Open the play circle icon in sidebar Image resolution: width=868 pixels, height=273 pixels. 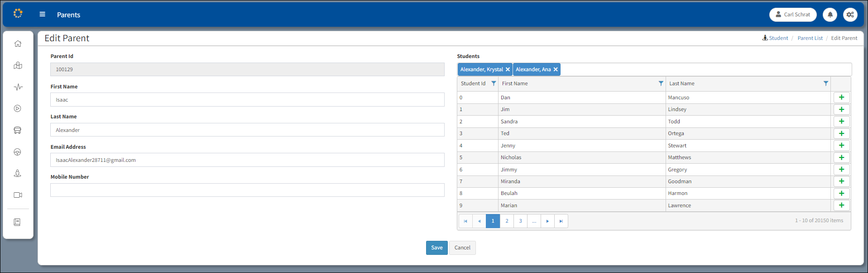[x=18, y=108]
